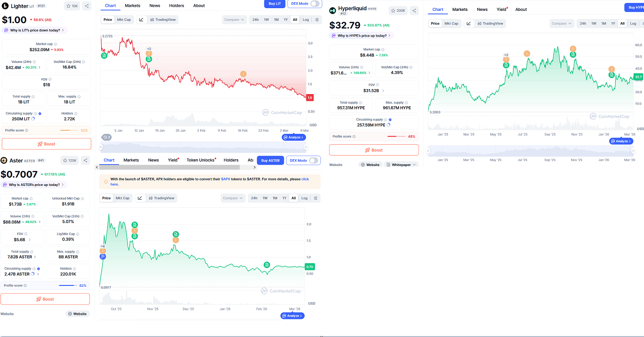
Task: Click the Website globe button for Hyperliquid
Action: 370,165
